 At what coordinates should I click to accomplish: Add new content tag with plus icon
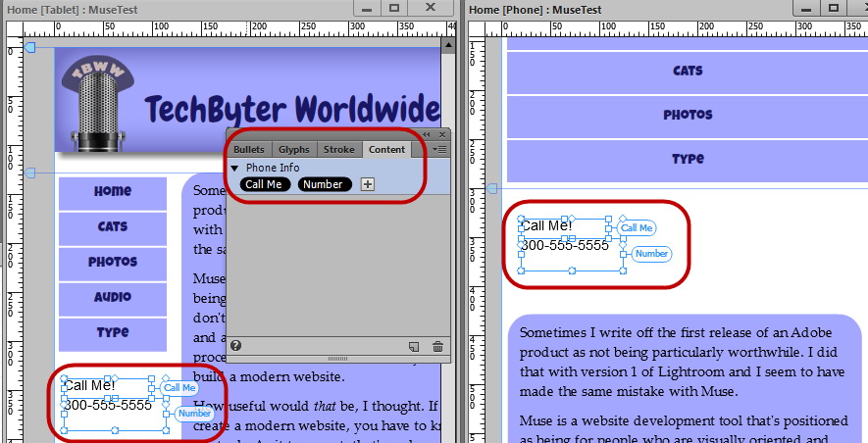368,184
